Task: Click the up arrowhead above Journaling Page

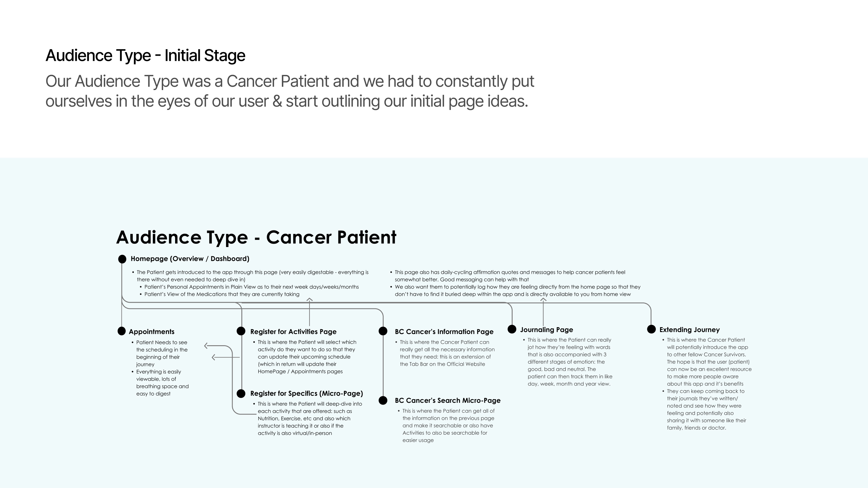Action: pos(543,299)
